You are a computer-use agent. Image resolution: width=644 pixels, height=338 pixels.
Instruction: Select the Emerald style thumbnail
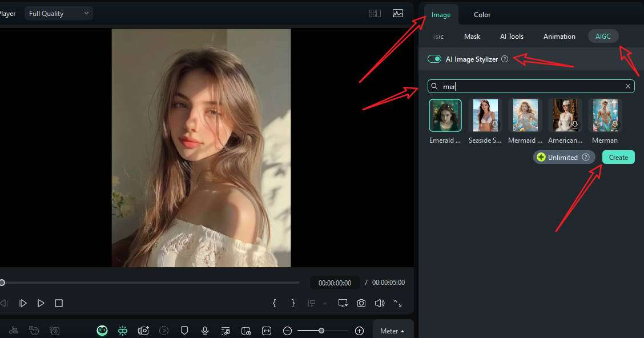tap(445, 115)
